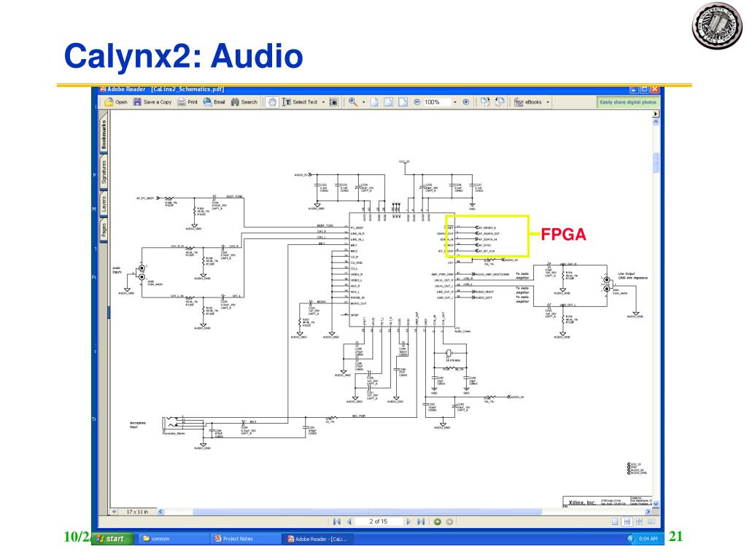
Task: Go to the first page
Action: [337, 522]
